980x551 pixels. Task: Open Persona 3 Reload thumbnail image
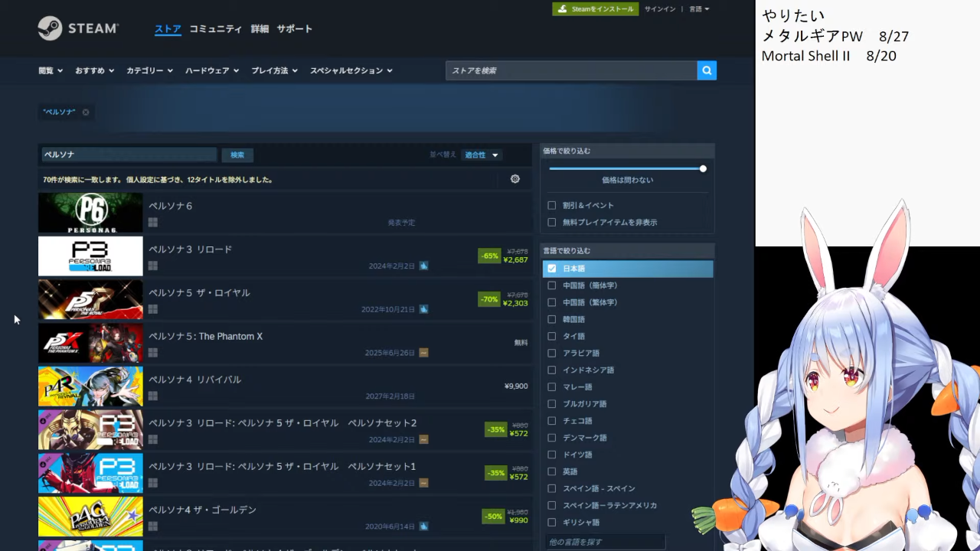(90, 256)
